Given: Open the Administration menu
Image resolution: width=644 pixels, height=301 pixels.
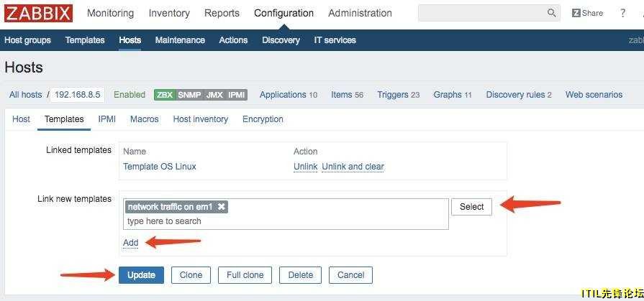Looking at the screenshot, I should pos(360,13).
